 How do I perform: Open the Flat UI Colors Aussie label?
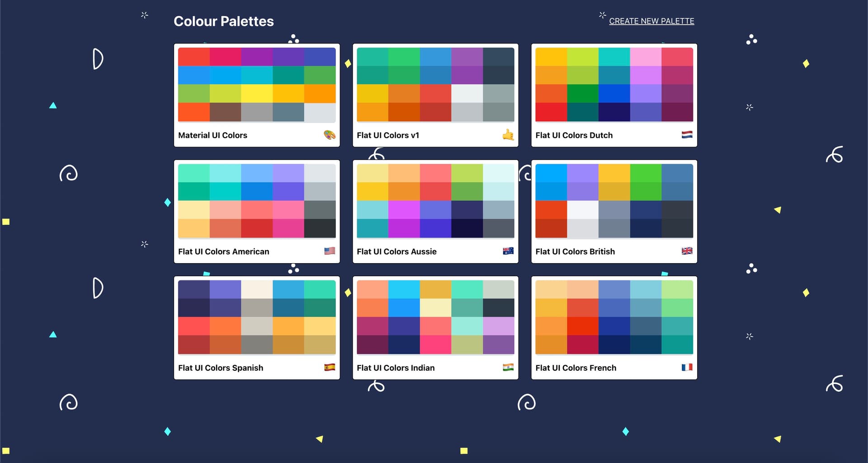point(396,251)
